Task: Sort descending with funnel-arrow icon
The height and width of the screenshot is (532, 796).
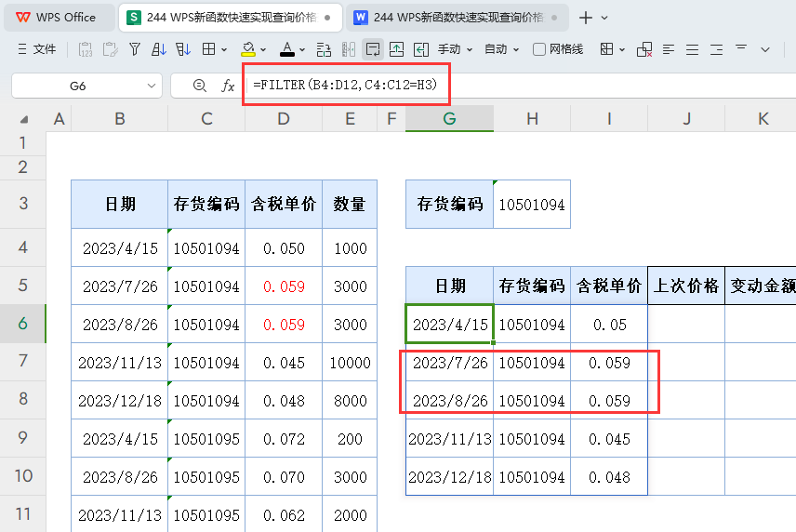Action: [183, 49]
